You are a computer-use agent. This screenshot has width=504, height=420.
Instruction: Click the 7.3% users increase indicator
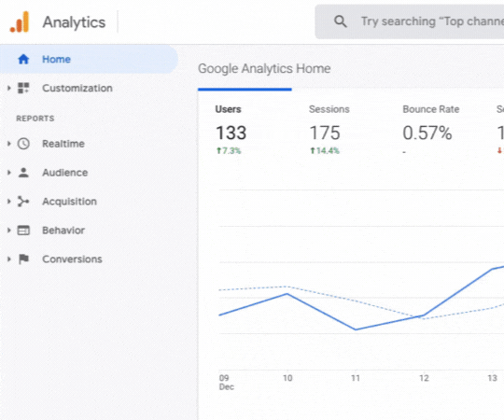point(229,150)
